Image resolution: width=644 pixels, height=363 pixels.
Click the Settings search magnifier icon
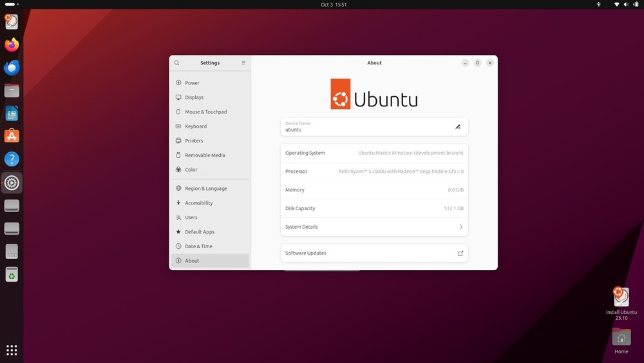(x=176, y=63)
